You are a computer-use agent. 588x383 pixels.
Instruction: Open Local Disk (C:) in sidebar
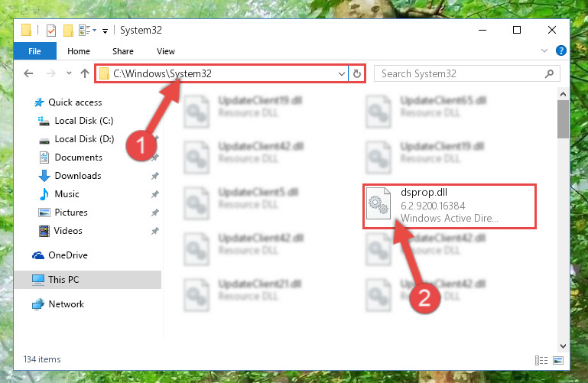(x=84, y=121)
